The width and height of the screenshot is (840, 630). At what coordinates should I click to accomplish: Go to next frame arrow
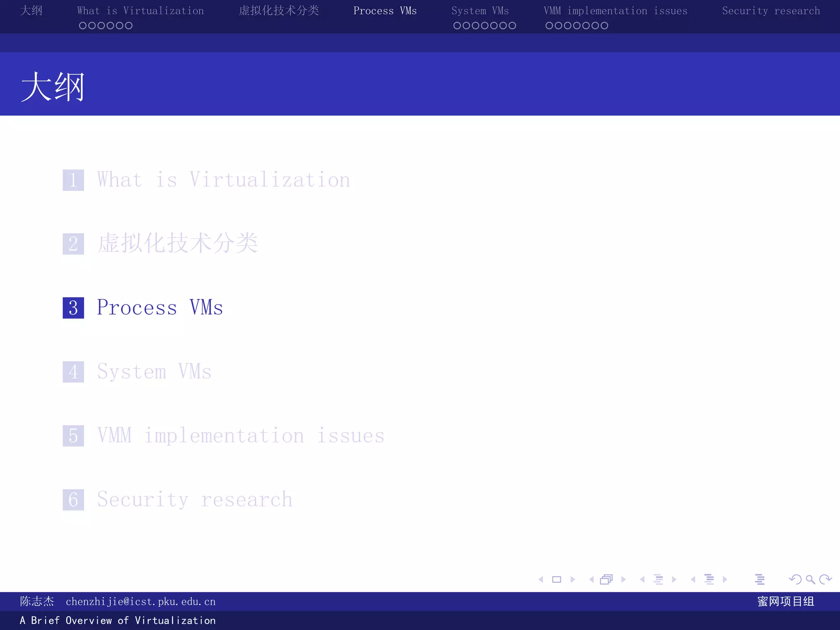click(x=623, y=579)
